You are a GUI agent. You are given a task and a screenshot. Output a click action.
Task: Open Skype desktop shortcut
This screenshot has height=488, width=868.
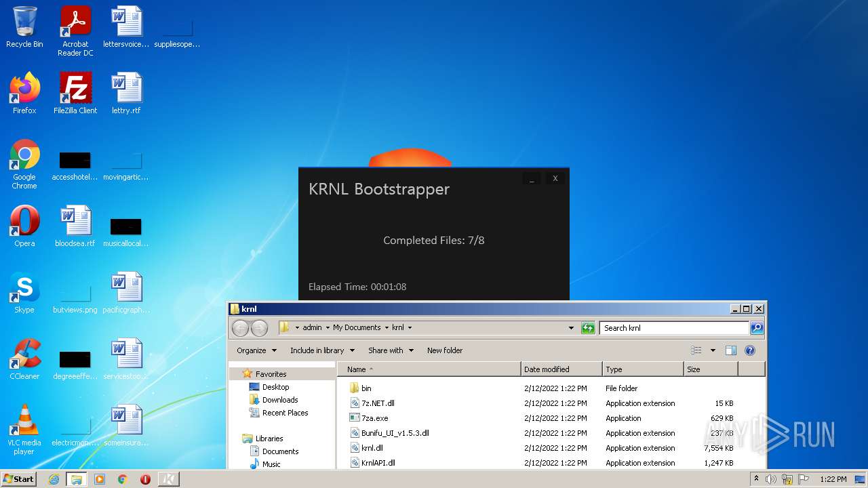pos(24,292)
